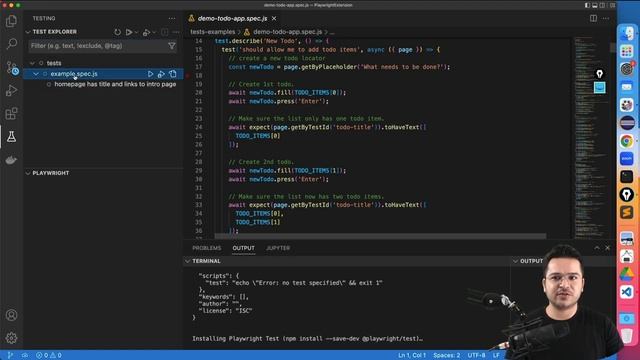Collapse the Output section in panel

(x=515, y=261)
